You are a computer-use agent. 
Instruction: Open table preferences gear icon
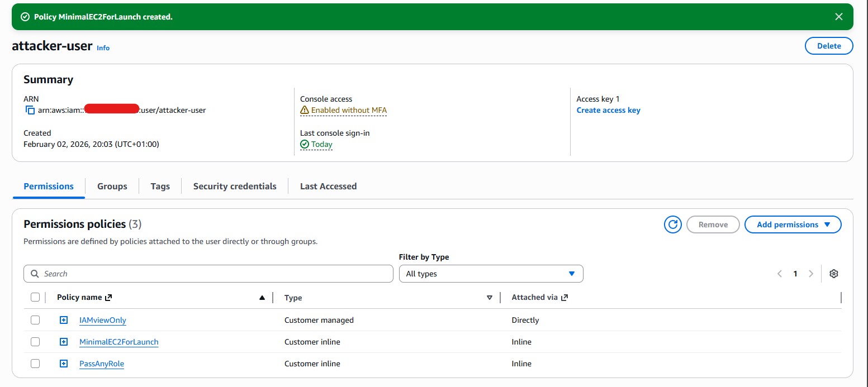pos(833,274)
